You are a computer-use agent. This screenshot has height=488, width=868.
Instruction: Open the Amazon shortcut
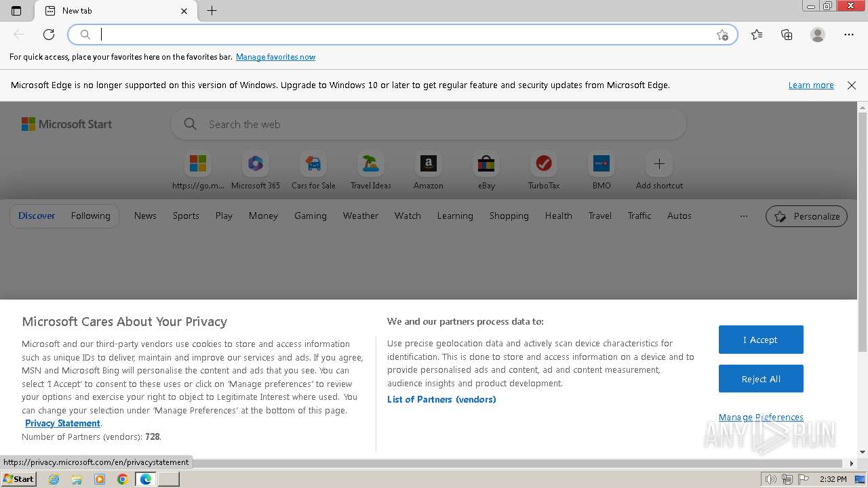tap(429, 171)
